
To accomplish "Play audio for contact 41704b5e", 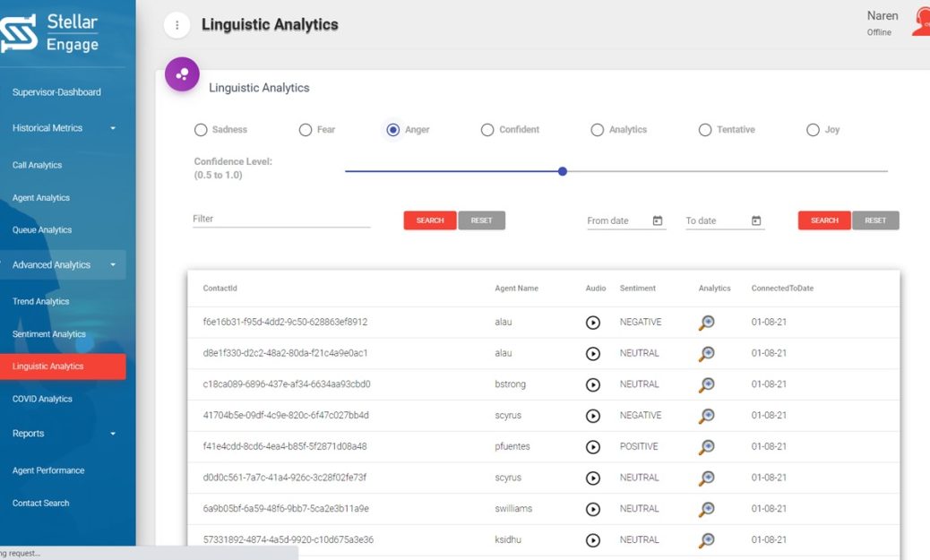I will 592,416.
